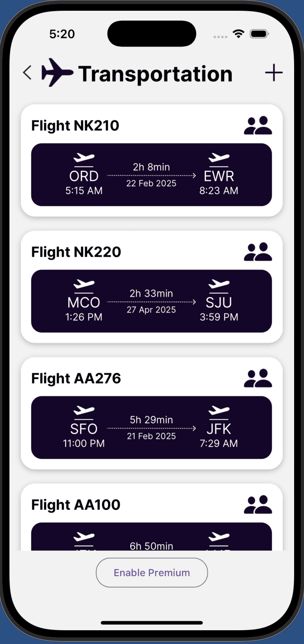Tap the passengers icon on Flight NK220
The image size is (304, 644).
pyautogui.click(x=258, y=251)
